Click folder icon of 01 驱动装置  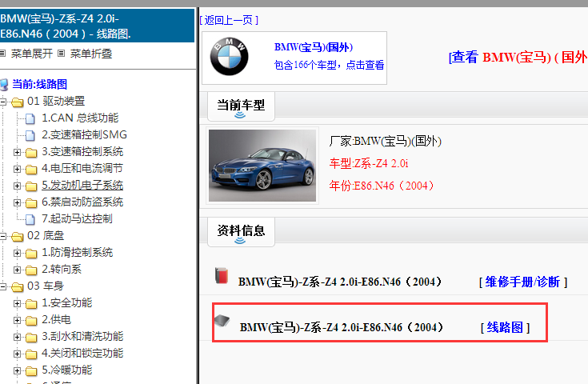point(18,102)
